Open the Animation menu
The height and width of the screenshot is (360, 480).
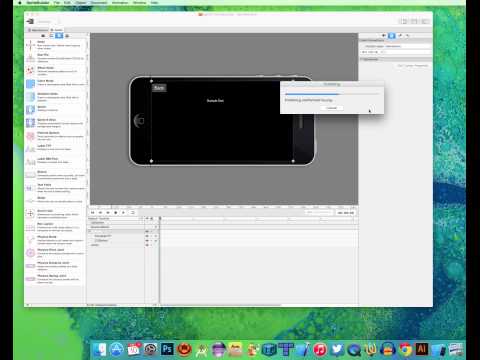120,2
